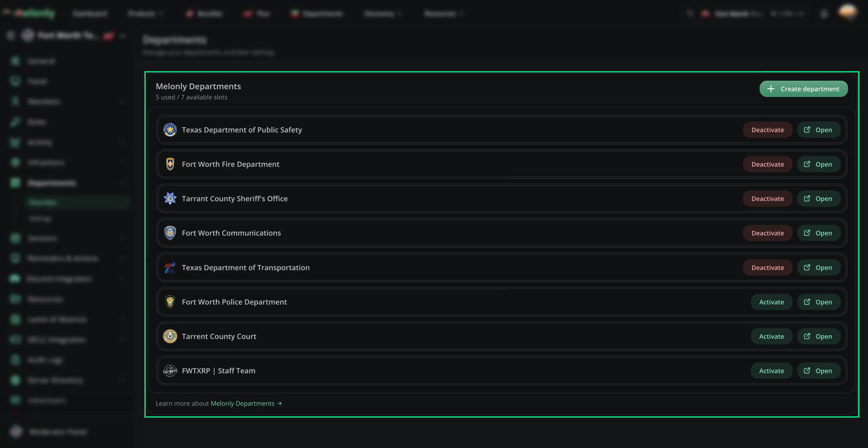Image resolution: width=868 pixels, height=448 pixels.
Task: Open the Fort Worth Communications department
Action: click(818, 233)
